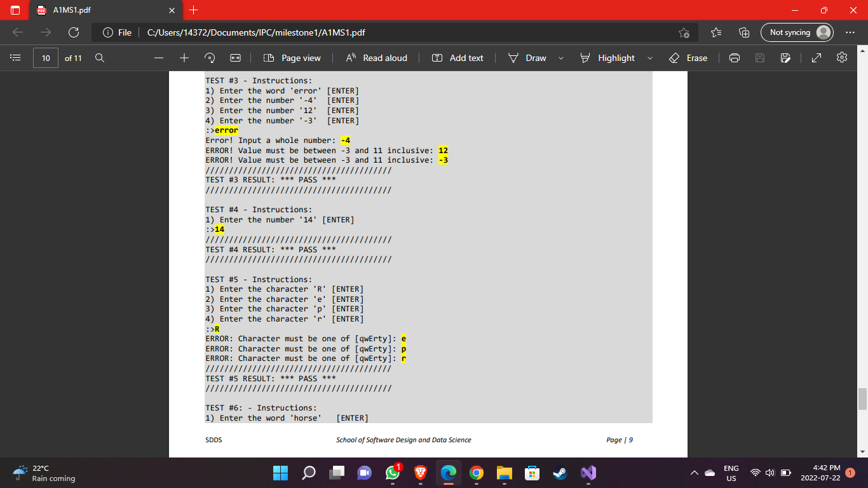The height and width of the screenshot is (488, 868).
Task: Add this page to favorites
Action: tap(684, 32)
